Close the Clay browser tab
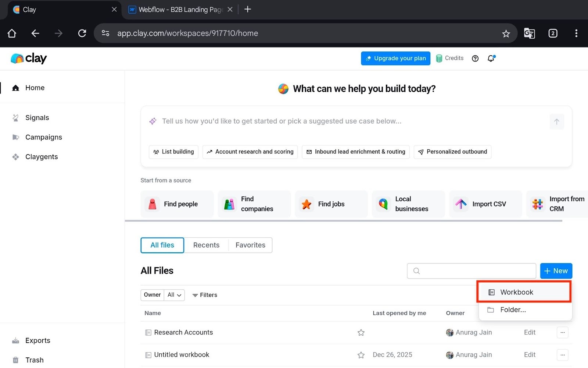The height and width of the screenshot is (368, 588). pos(114,10)
